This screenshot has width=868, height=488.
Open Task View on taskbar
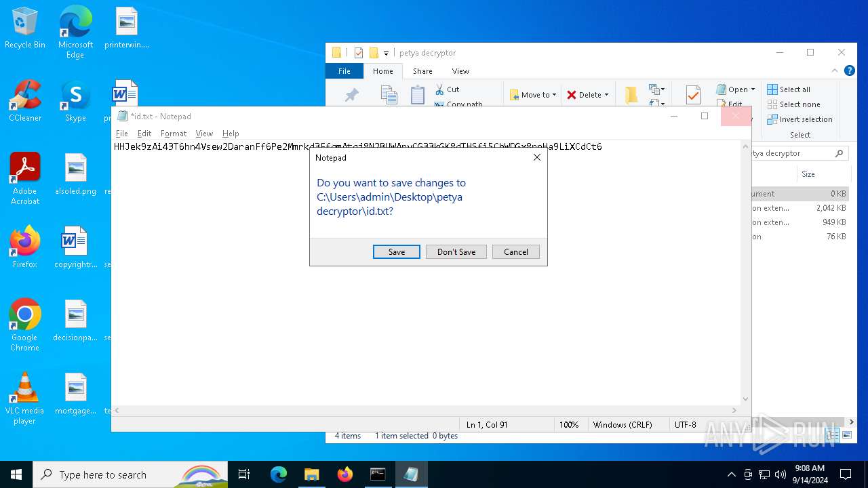tap(245, 474)
